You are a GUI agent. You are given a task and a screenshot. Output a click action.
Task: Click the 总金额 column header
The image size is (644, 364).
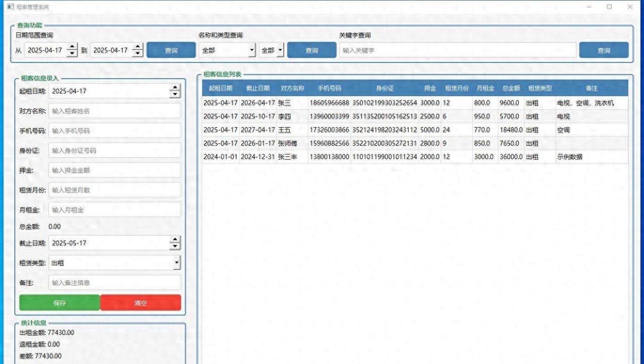click(x=511, y=88)
